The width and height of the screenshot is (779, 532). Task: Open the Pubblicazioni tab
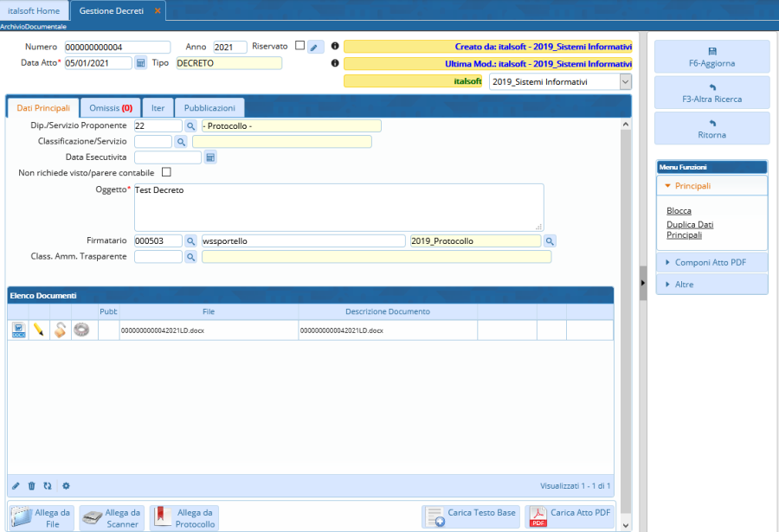[209, 108]
